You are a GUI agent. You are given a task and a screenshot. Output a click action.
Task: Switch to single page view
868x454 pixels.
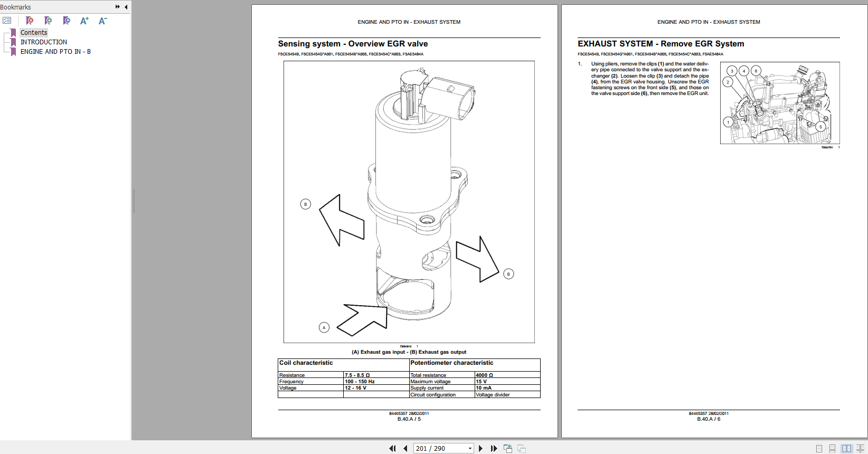819,448
